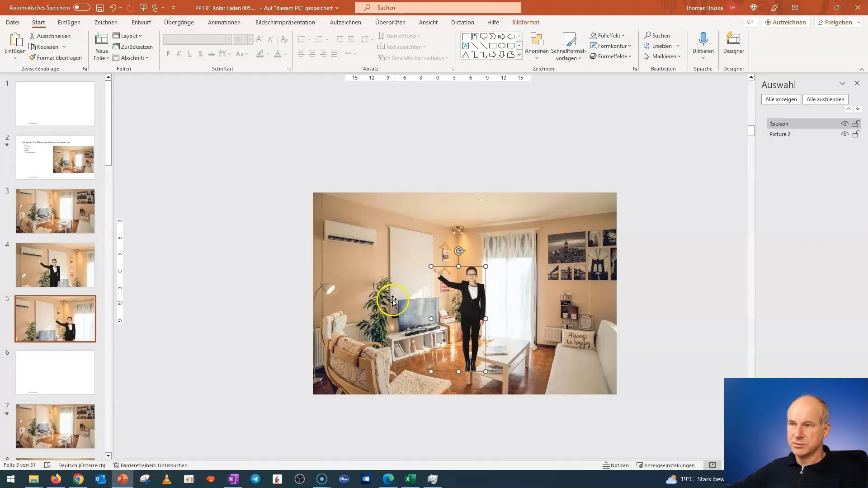The width and height of the screenshot is (868, 488).
Task: Toggle visibility of Picture 2 layer
Action: pyautogui.click(x=845, y=133)
